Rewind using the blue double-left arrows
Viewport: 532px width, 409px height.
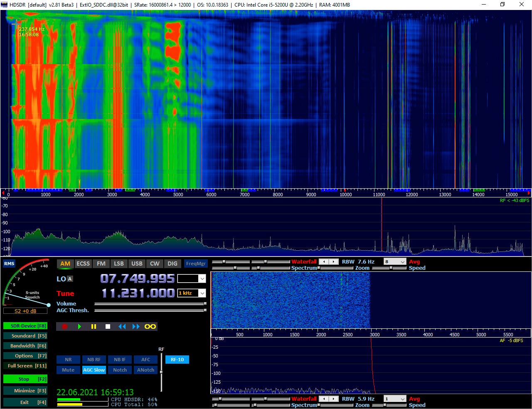pyautogui.click(x=122, y=327)
